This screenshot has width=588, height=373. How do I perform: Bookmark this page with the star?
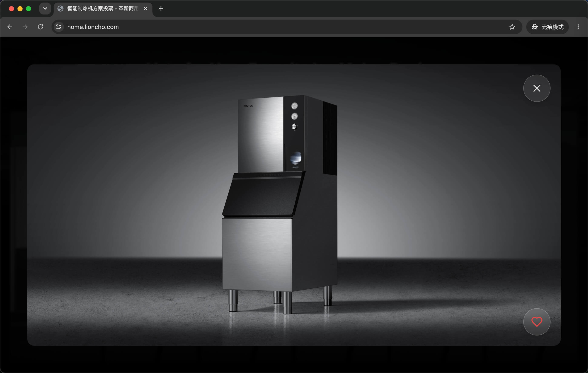(512, 27)
